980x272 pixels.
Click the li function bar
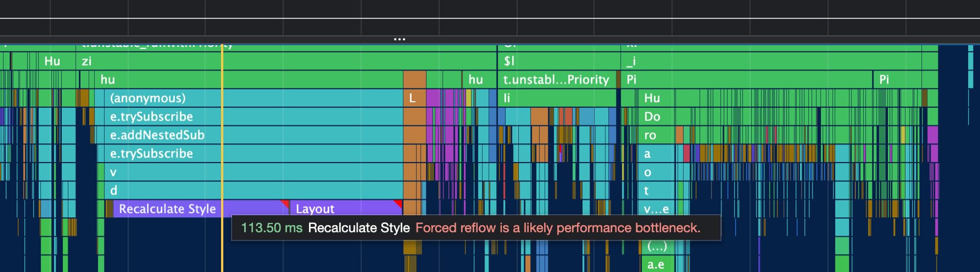pyautogui.click(x=557, y=98)
